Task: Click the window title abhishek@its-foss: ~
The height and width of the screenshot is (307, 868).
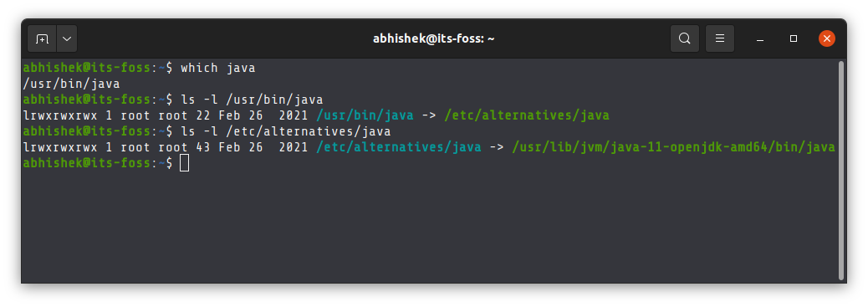Action: [433, 38]
